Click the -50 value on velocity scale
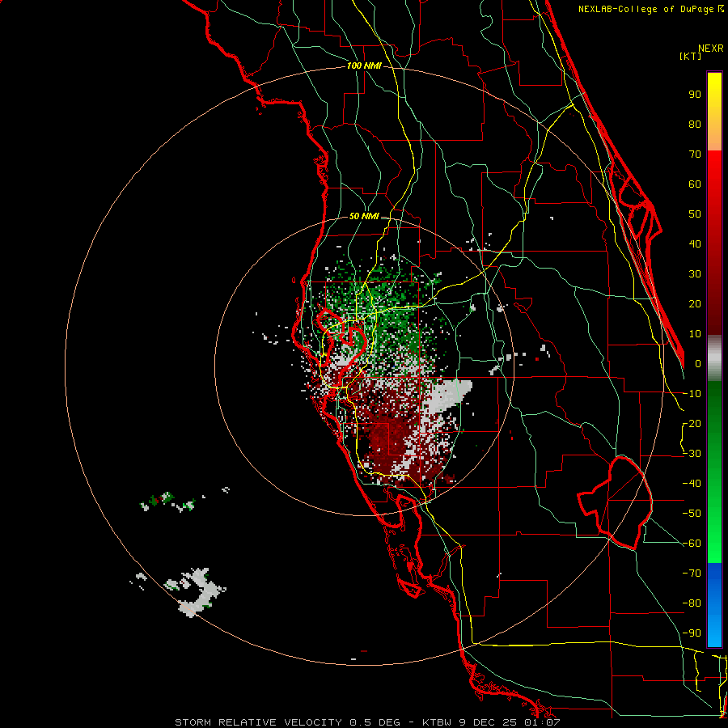Screen dimensions: 728x728 (x=692, y=514)
